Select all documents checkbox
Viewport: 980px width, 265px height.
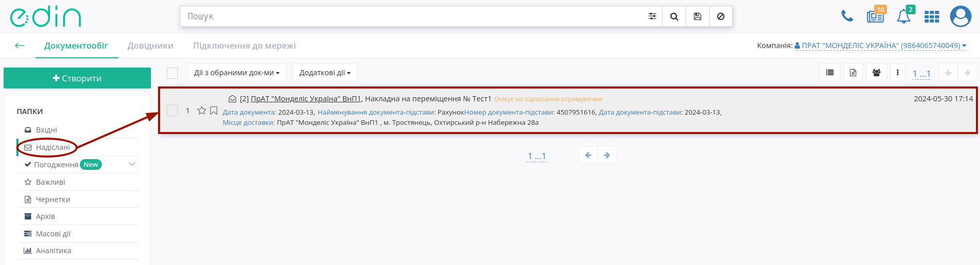click(172, 73)
